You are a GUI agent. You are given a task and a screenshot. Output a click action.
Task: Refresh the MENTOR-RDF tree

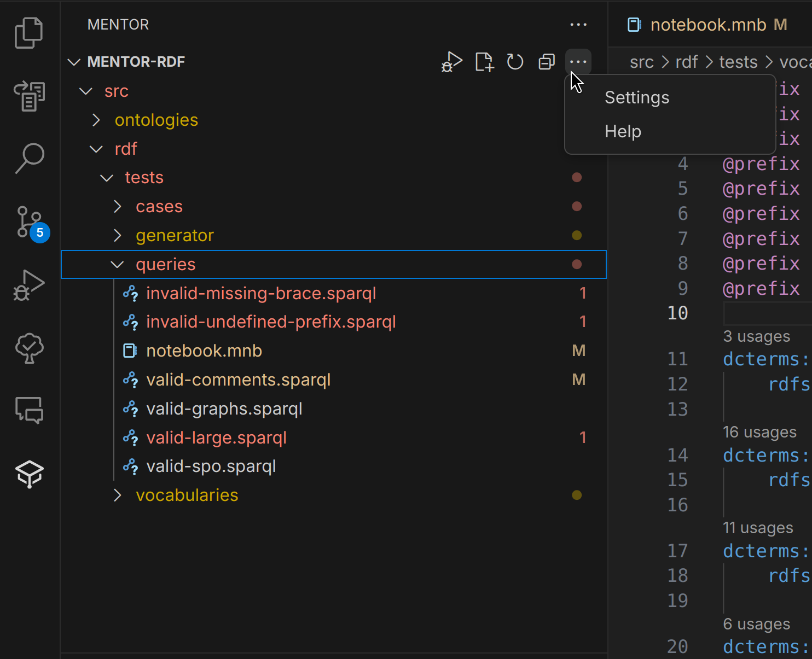tap(515, 62)
